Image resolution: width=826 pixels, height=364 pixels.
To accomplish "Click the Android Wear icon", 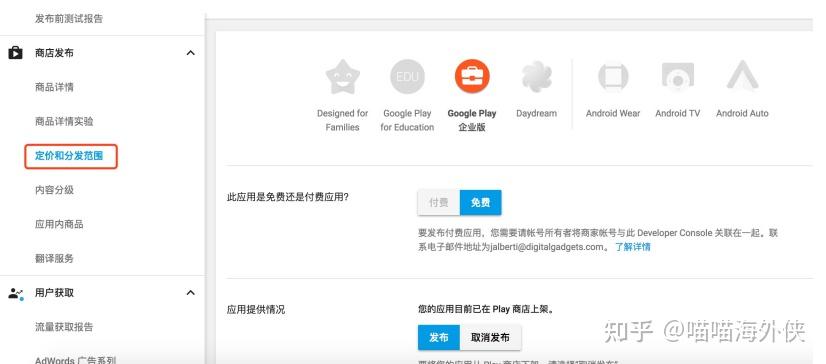I will [x=613, y=77].
